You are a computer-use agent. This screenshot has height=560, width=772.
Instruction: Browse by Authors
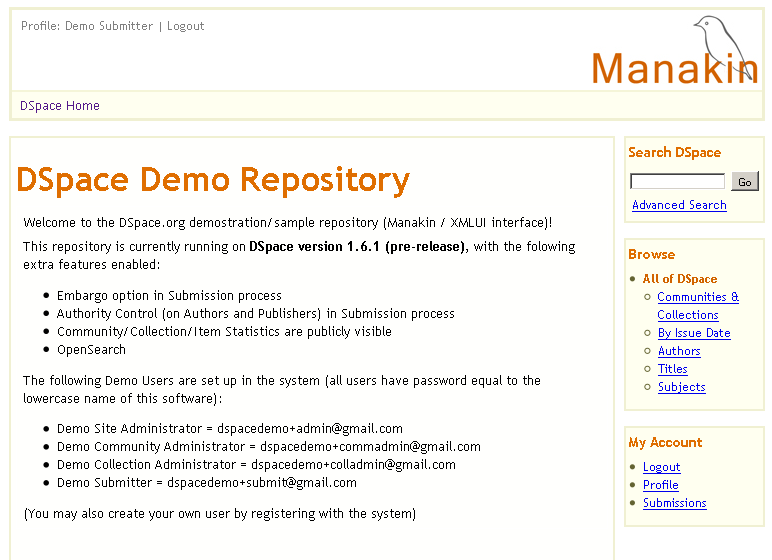pos(679,351)
